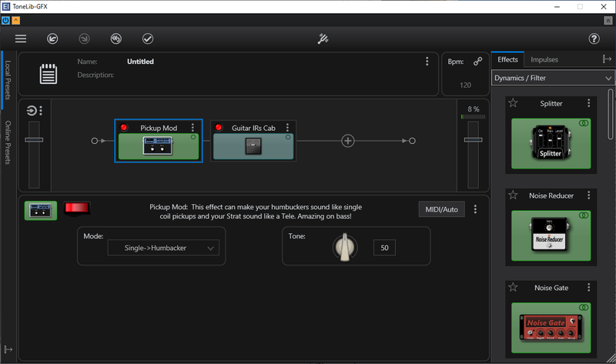Image resolution: width=616 pixels, height=364 pixels.
Task: Open Noise Reducer three-dot menu
Action: [588, 195]
